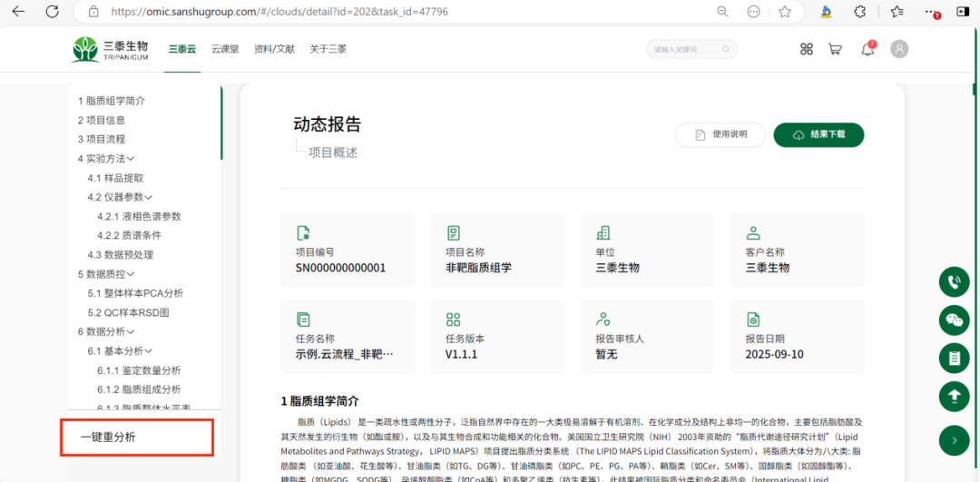Click the shopping cart icon
The height and width of the screenshot is (482, 980).
[x=835, y=49]
